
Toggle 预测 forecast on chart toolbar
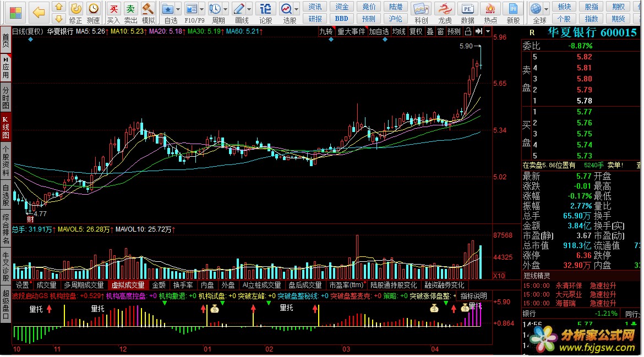click(x=454, y=31)
